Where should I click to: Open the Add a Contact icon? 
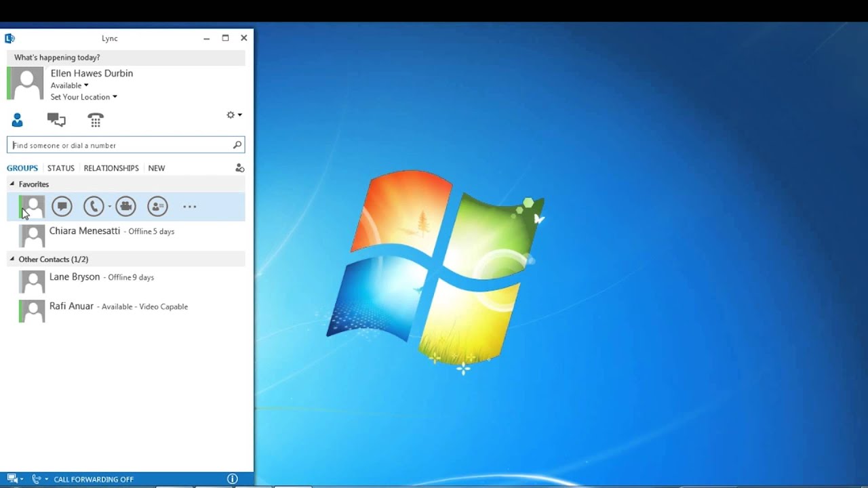pos(239,167)
